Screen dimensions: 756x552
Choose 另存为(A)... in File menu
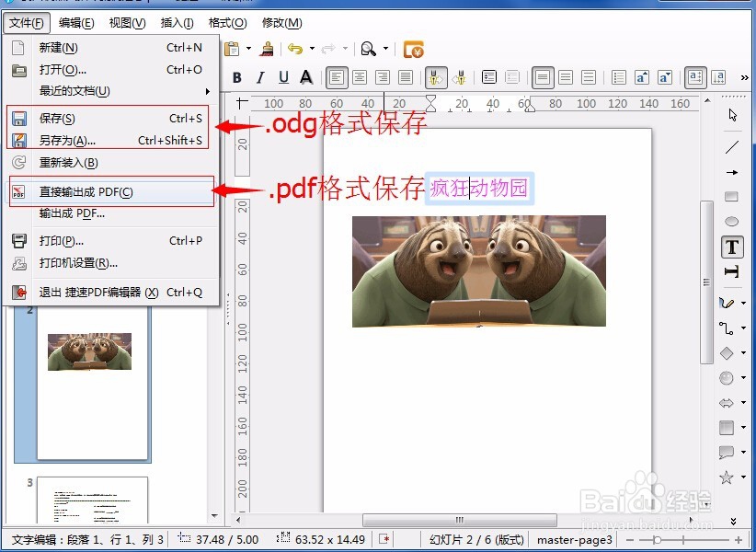109,140
